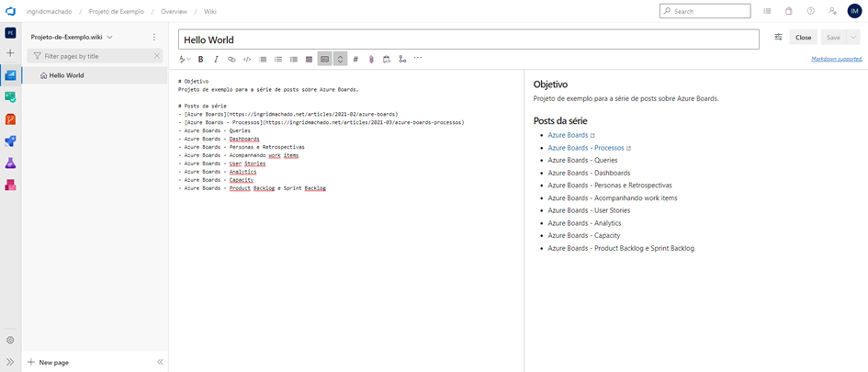This screenshot has width=868, height=372.
Task: Insert a numbered list
Action: pyautogui.click(x=278, y=59)
